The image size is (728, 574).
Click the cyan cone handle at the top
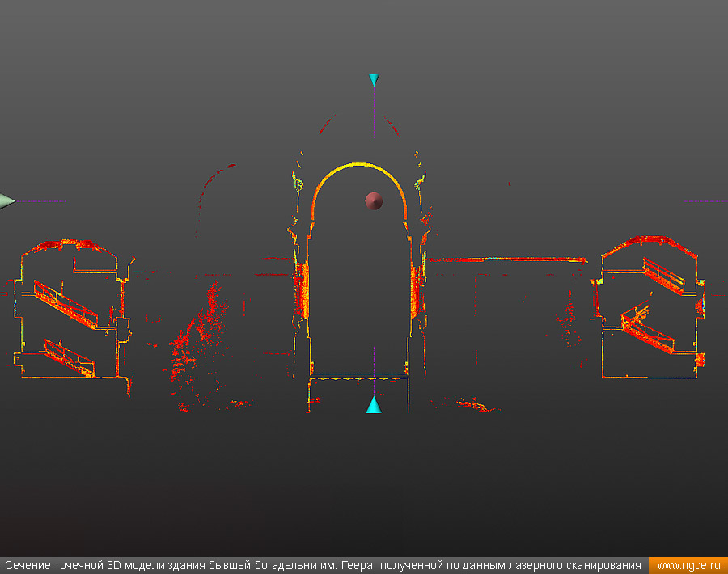click(x=374, y=80)
